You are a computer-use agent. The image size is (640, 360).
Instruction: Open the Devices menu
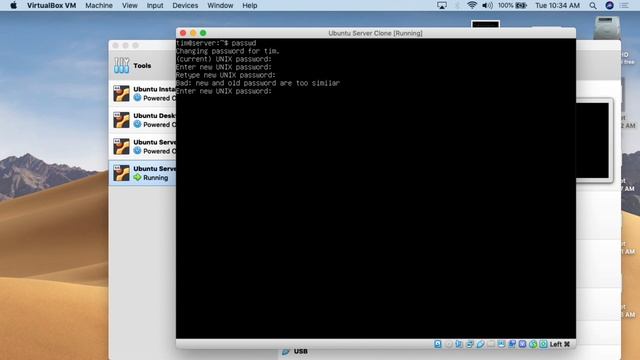pos(185,5)
